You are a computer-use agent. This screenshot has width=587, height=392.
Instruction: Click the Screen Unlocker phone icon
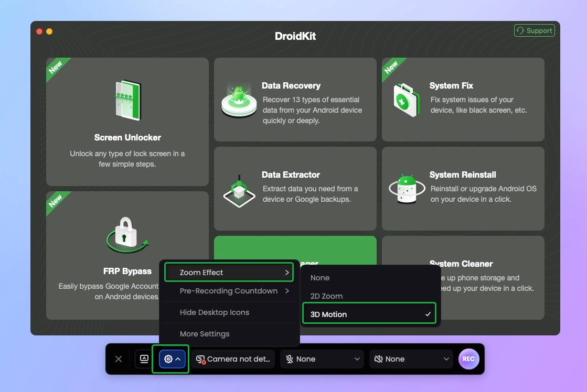tap(127, 100)
